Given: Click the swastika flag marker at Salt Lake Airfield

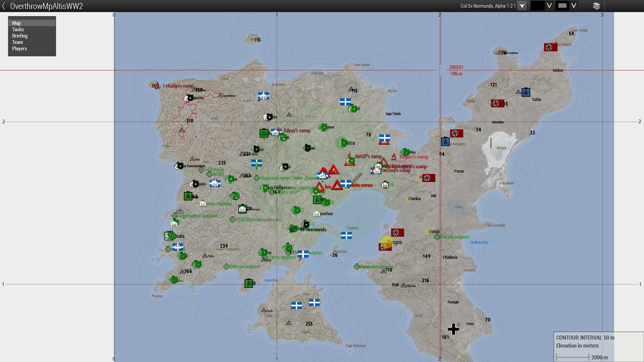Looking at the screenshot, I should tap(550, 47).
